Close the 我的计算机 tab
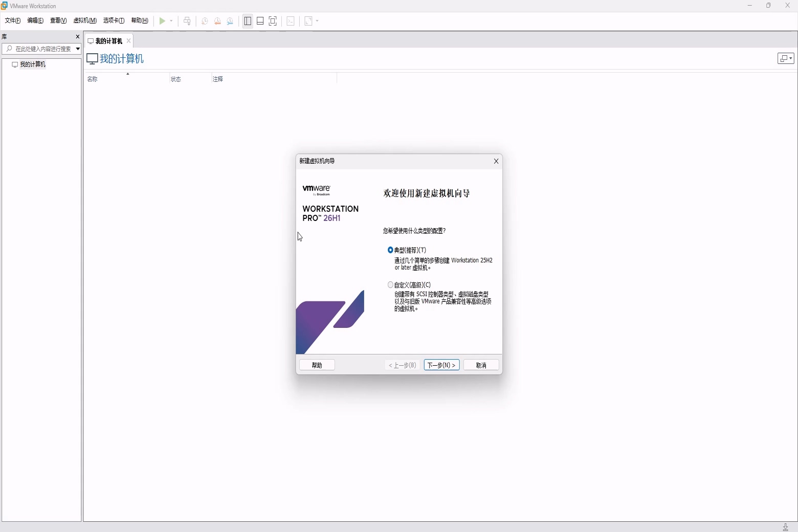The image size is (798, 532). point(128,41)
